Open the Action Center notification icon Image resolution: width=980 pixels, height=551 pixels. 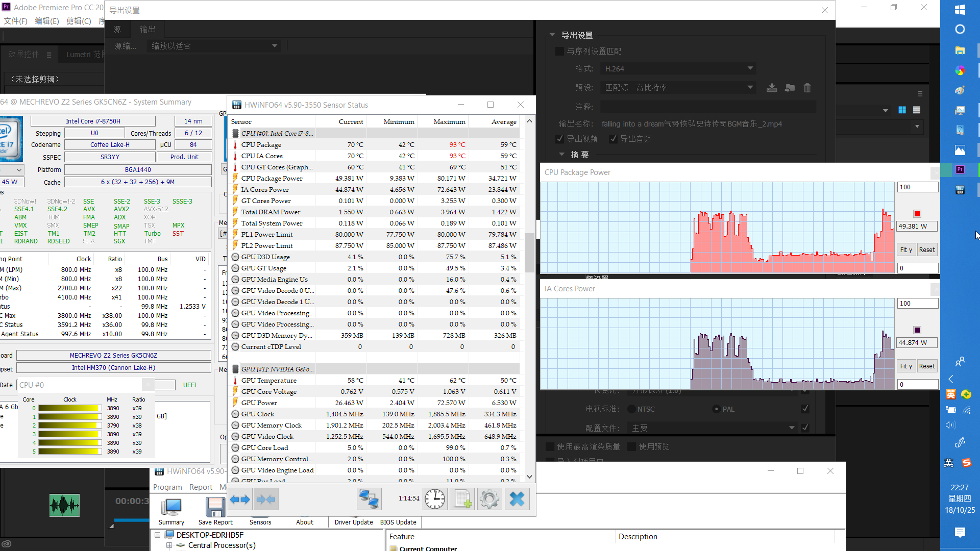coord(960,533)
